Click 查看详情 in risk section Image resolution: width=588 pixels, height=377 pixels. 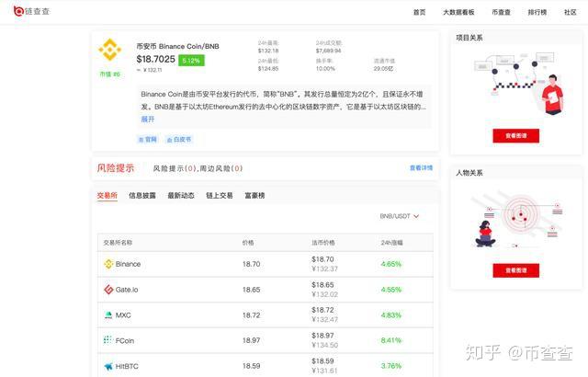421,167
